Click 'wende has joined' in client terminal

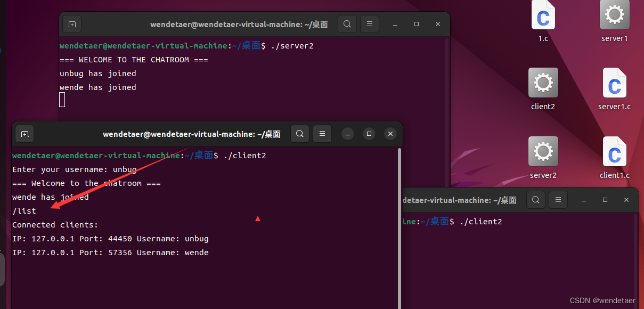(x=51, y=197)
